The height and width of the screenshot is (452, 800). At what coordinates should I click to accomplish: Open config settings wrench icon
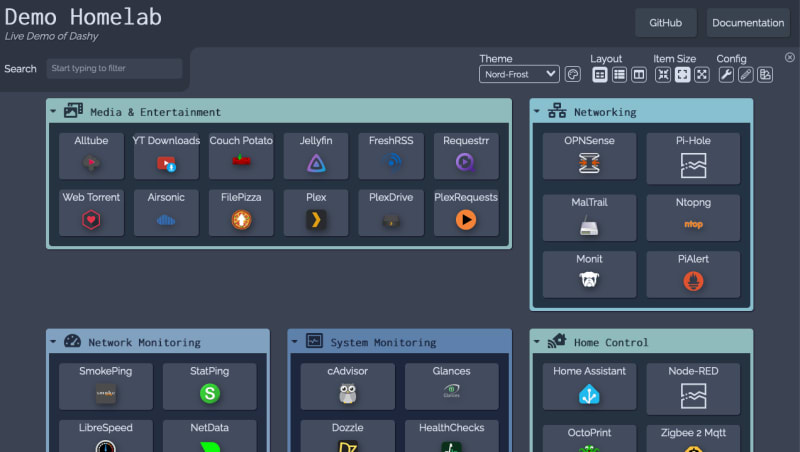click(726, 74)
